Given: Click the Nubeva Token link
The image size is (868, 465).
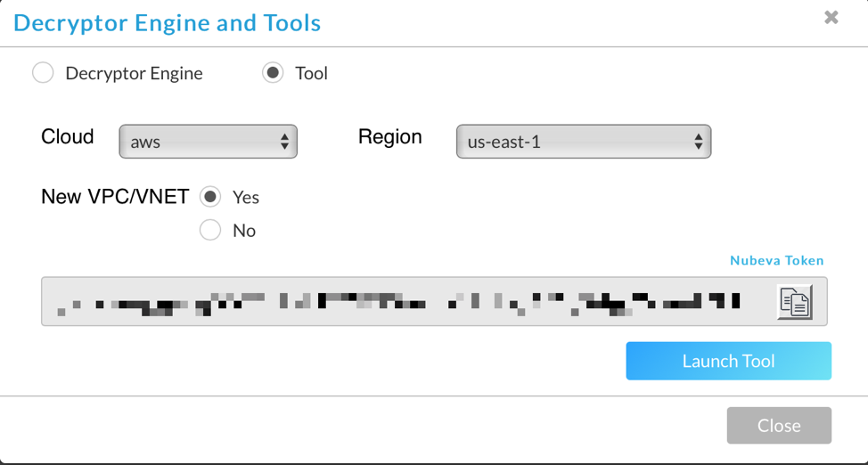Looking at the screenshot, I should 776,261.
